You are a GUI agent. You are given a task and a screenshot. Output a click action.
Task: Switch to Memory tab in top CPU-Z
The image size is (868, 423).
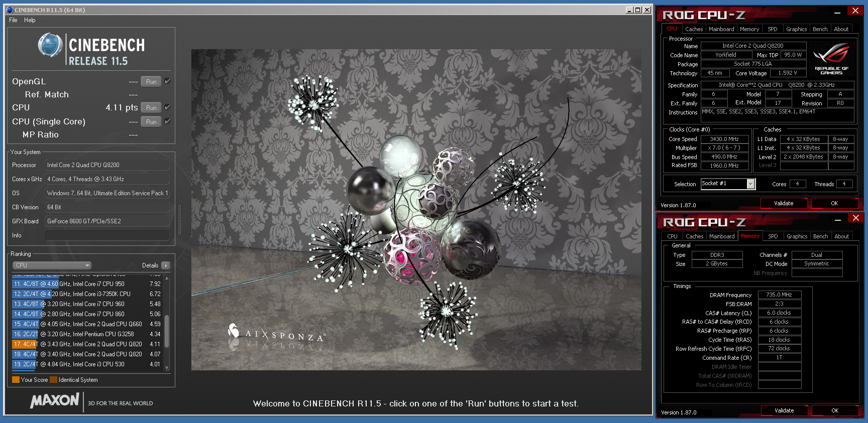click(x=749, y=29)
